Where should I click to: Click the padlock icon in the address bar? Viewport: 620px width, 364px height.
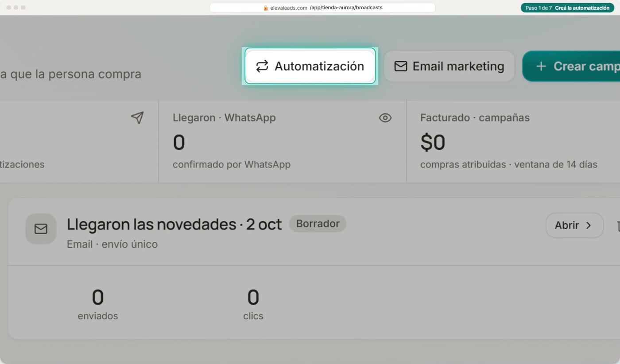point(266,8)
